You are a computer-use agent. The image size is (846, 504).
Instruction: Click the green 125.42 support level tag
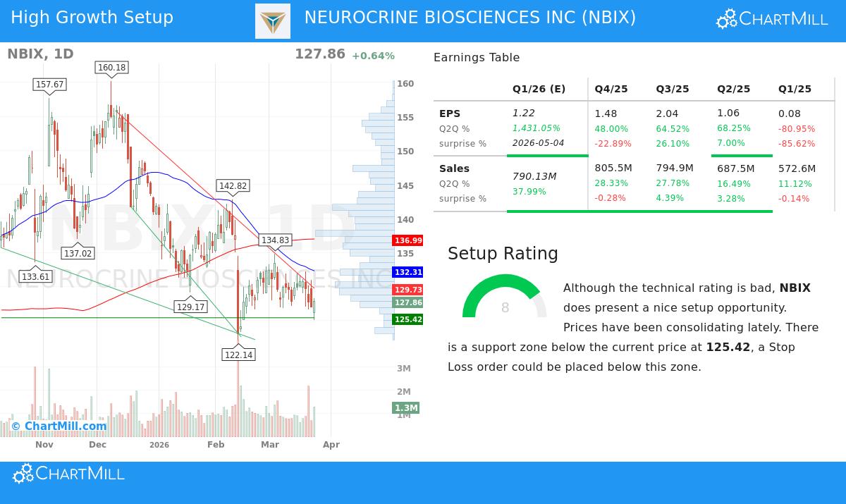[408, 319]
